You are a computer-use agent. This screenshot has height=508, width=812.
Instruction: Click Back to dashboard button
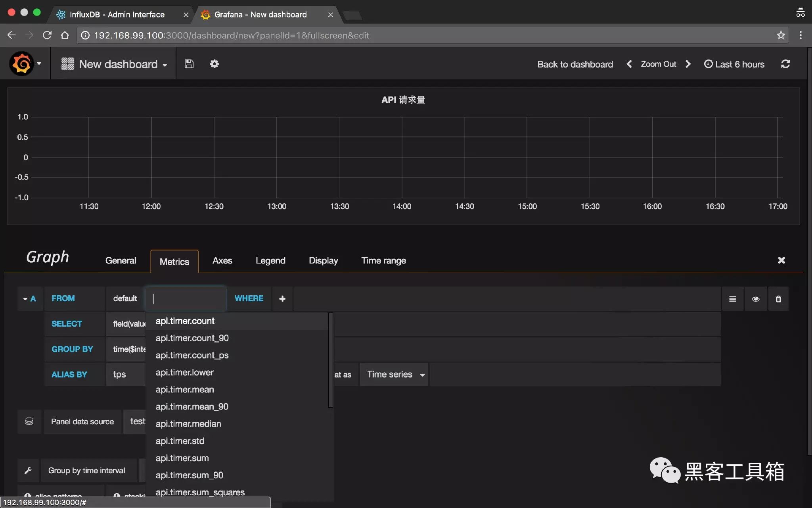[x=575, y=64]
